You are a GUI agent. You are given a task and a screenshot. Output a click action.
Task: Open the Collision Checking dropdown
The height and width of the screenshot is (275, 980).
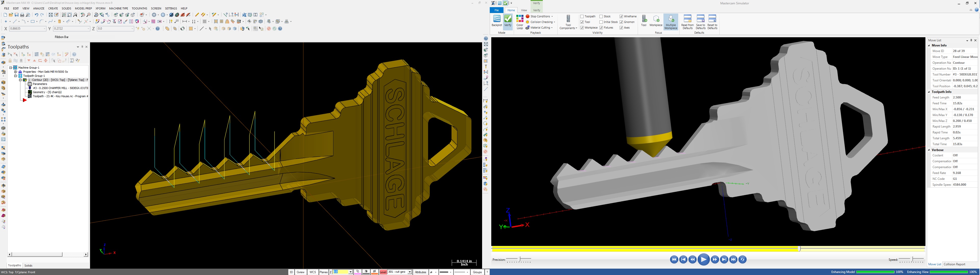541,22
